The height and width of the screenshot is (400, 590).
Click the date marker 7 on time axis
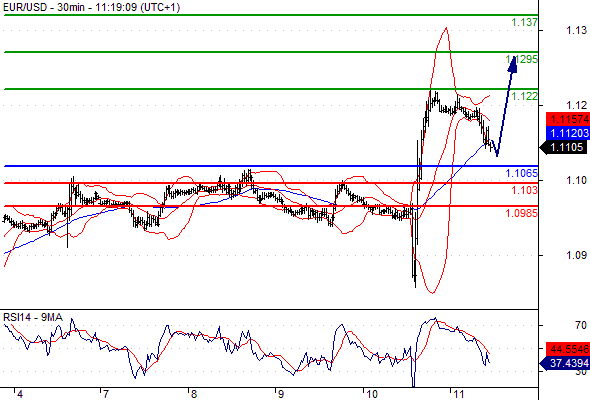point(105,394)
